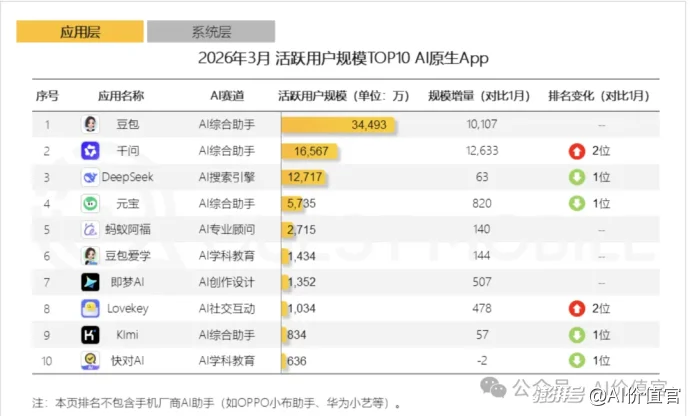Click the 16,567 bar for 千问
Screen dimensions: 690x416
click(x=309, y=151)
